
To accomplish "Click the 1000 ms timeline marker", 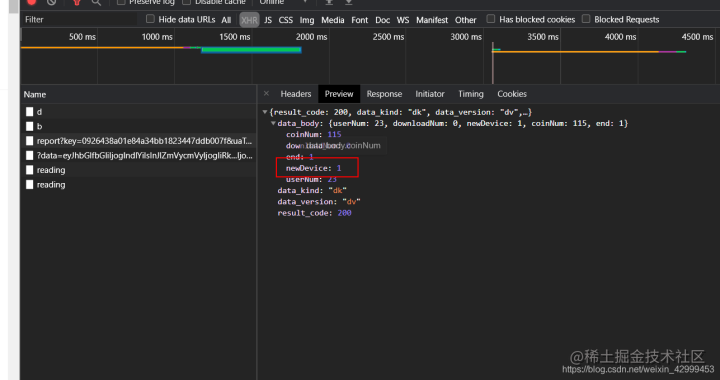I will click(x=157, y=37).
